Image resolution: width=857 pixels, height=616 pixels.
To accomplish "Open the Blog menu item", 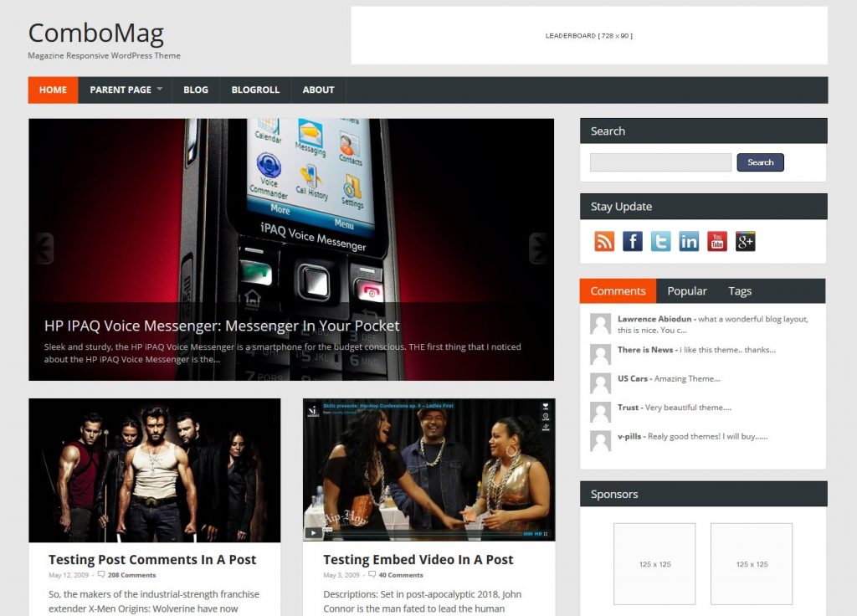I will pyautogui.click(x=196, y=90).
